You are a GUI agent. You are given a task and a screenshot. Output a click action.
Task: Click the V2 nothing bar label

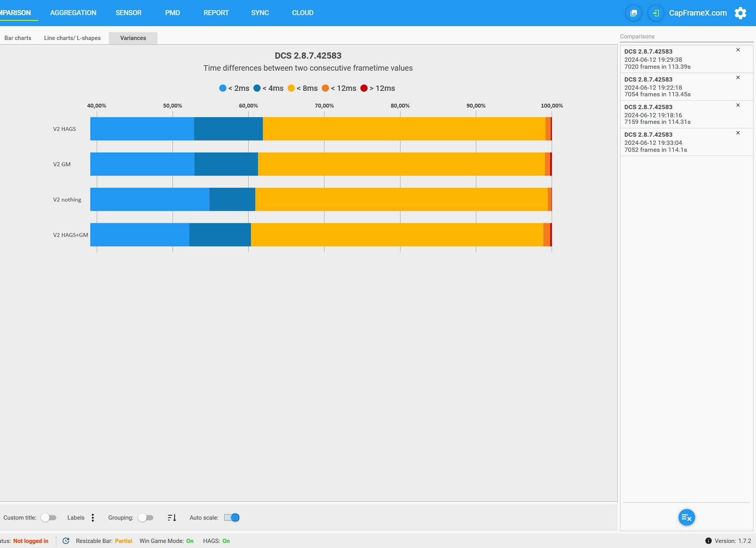pyautogui.click(x=67, y=200)
